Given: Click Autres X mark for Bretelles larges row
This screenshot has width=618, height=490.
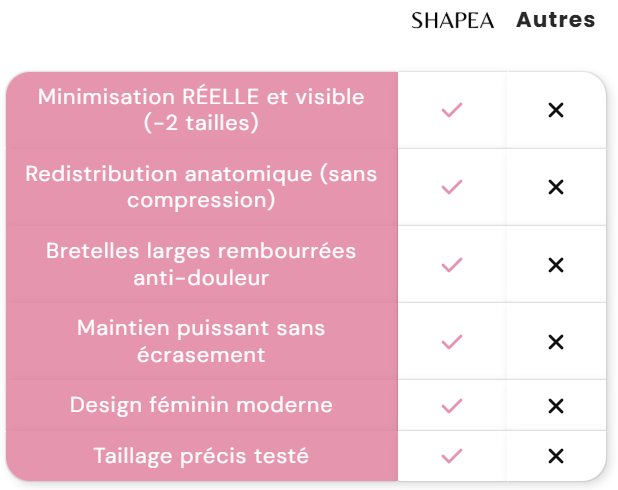Looking at the screenshot, I should [x=556, y=265].
